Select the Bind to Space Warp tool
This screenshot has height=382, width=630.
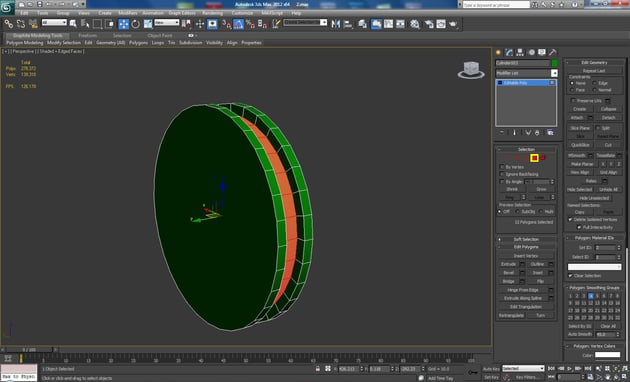[x=33, y=24]
